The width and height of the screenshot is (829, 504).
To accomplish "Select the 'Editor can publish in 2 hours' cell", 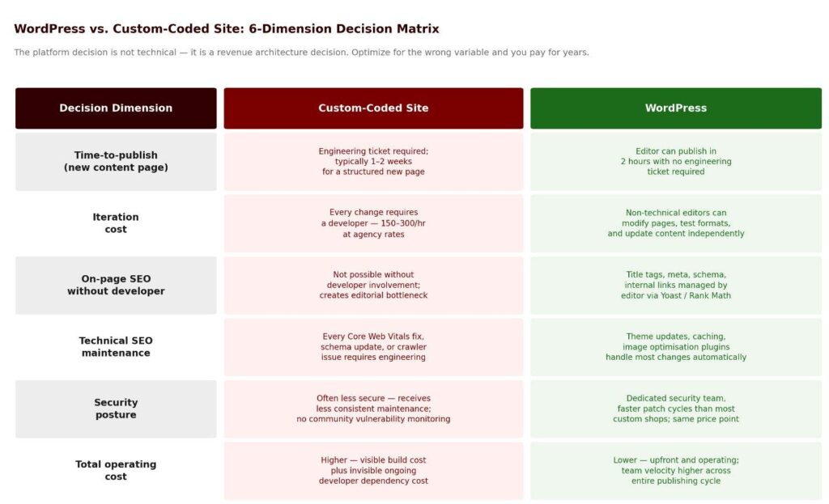I will (x=675, y=162).
